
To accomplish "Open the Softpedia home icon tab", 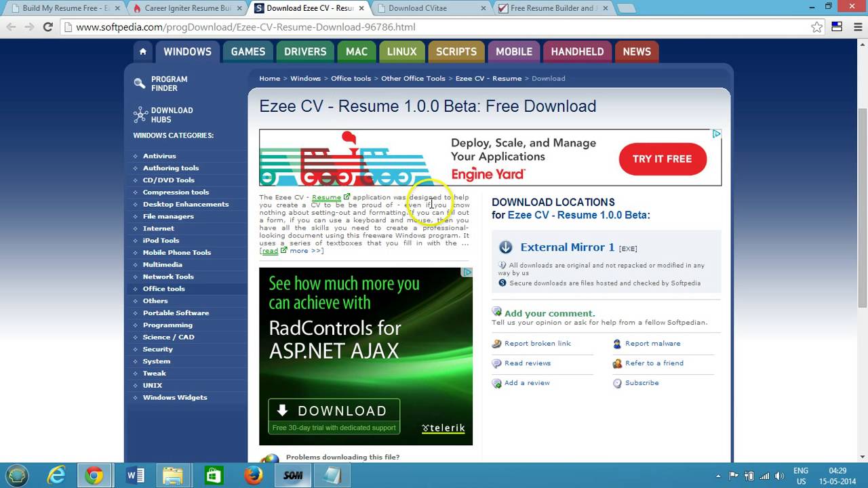I will [x=142, y=52].
